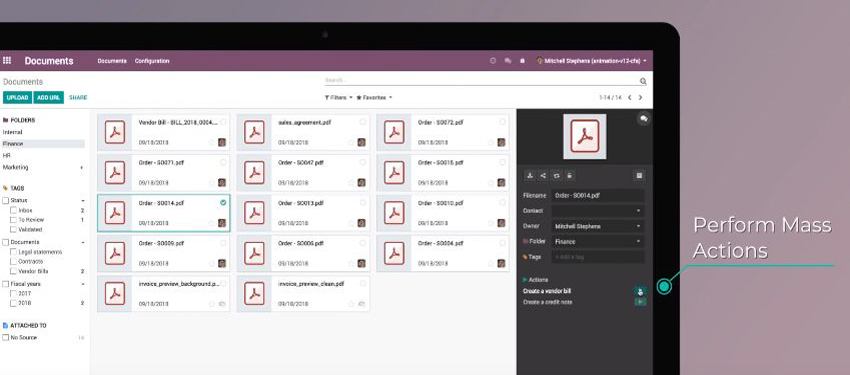Open the Favorites dropdown
The width and height of the screenshot is (850, 375).
coord(374,98)
